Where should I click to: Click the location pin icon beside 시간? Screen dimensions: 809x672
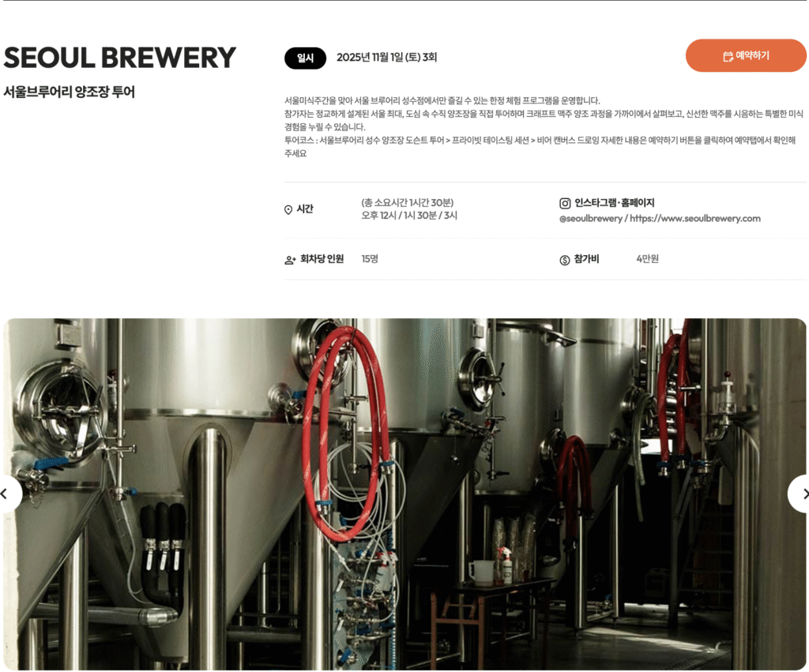[x=288, y=209]
